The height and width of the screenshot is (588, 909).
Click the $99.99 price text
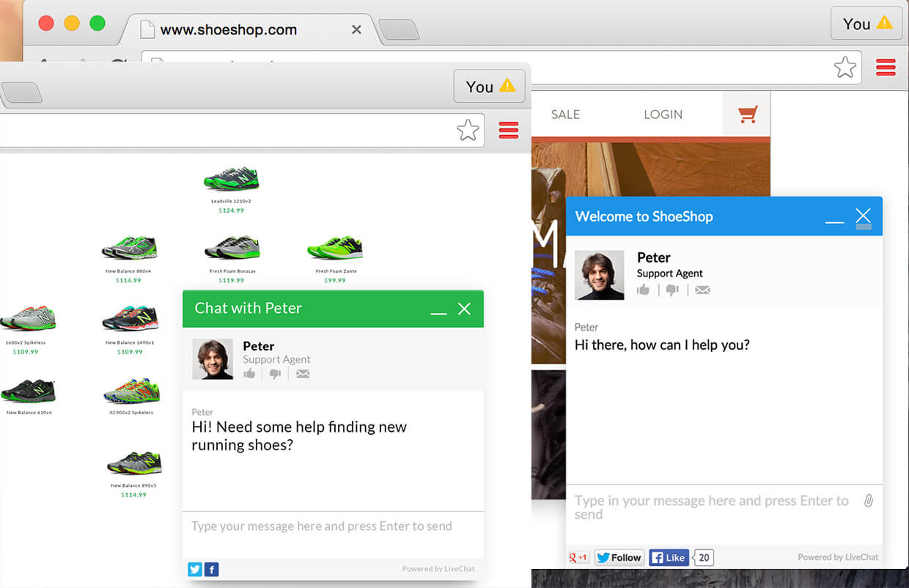(x=335, y=280)
